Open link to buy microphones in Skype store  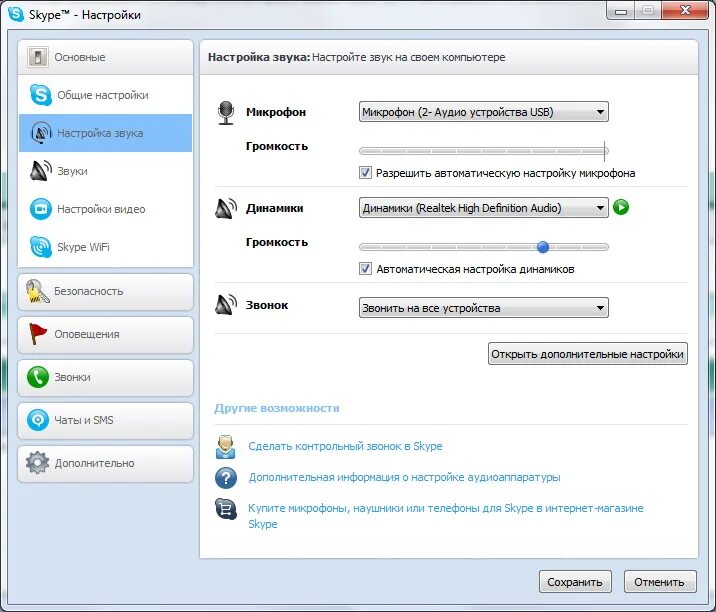click(446, 516)
